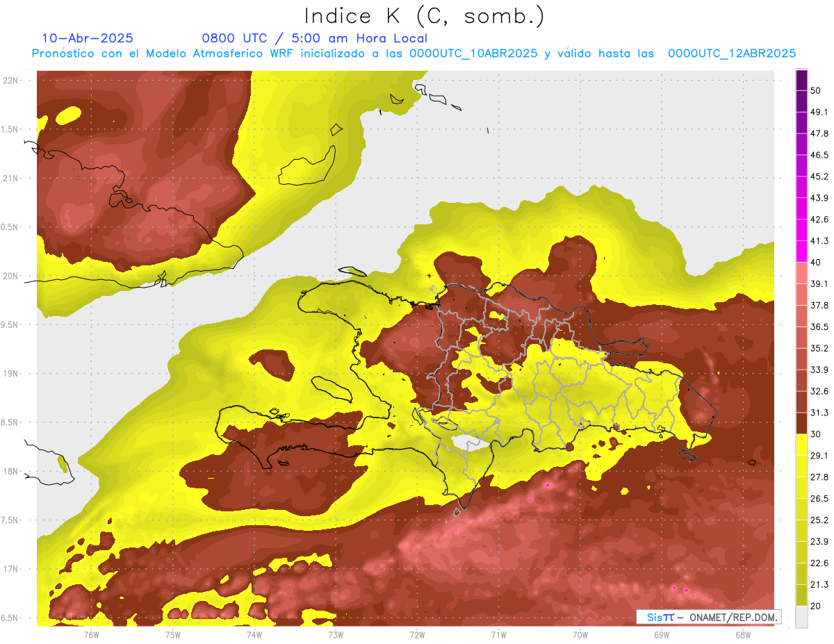Screen dimensions: 834x644
Task: Select the '10-Abr-2025' date text
Action: pos(88,38)
